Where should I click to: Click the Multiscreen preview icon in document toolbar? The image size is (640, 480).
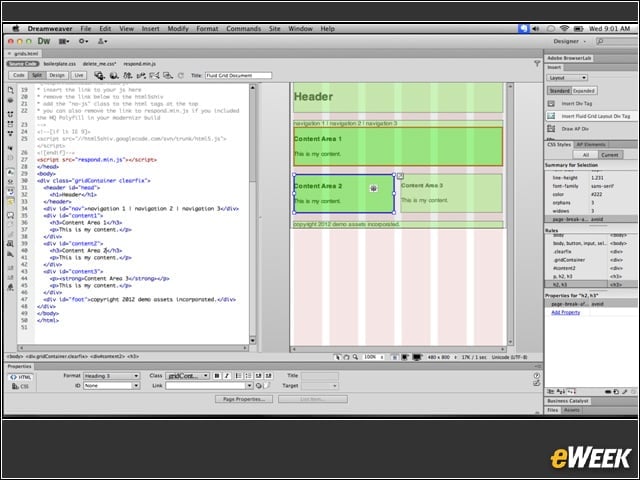pos(99,76)
